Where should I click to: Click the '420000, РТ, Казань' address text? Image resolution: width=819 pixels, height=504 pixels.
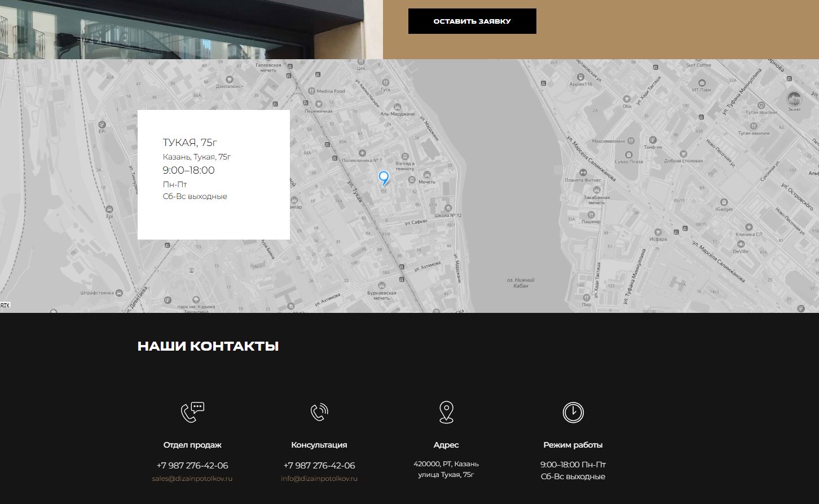[446, 464]
